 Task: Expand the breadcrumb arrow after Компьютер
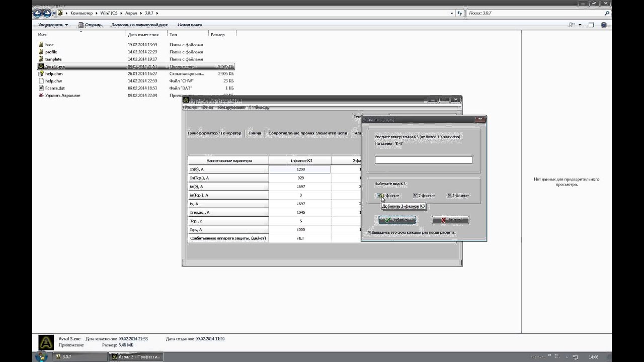[96, 13]
